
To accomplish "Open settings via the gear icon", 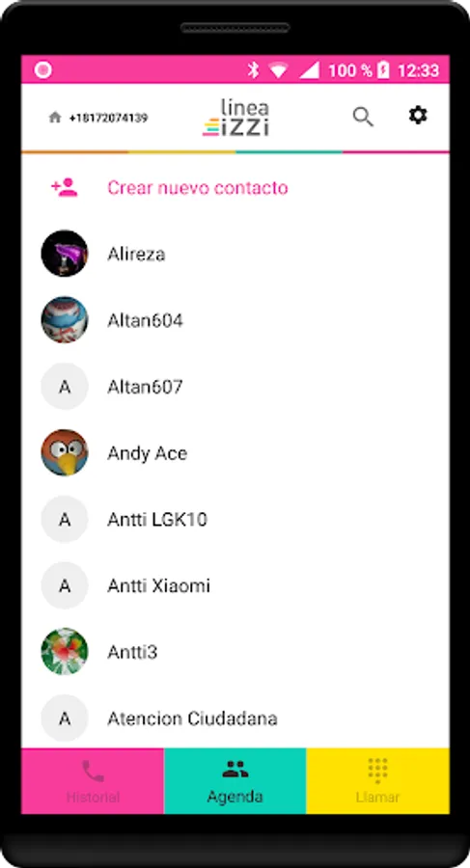I will [418, 115].
